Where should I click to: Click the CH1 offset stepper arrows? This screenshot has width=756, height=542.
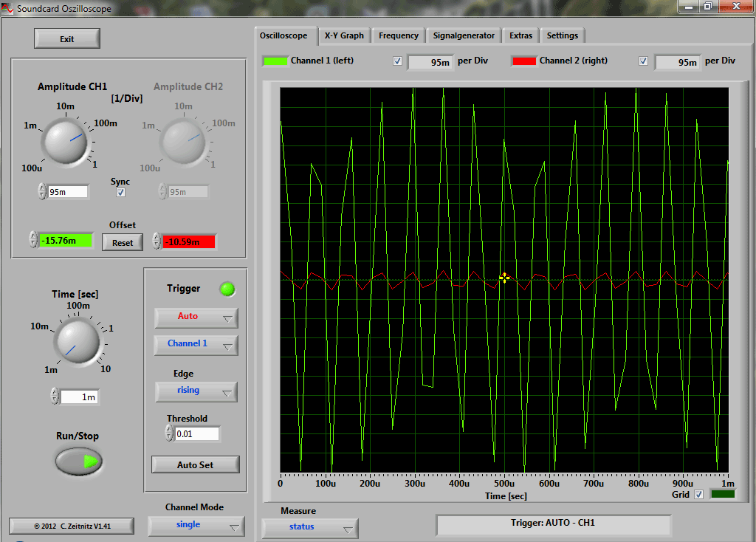pos(32,240)
